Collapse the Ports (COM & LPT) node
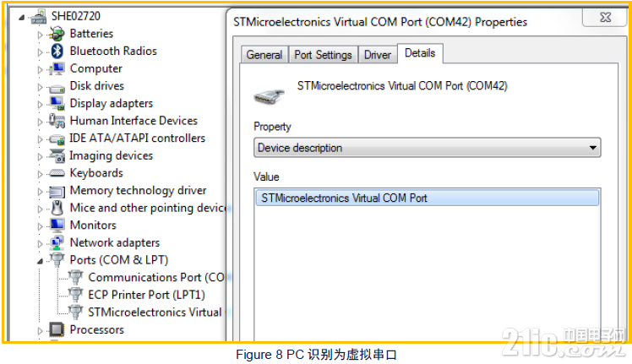 click(x=40, y=261)
